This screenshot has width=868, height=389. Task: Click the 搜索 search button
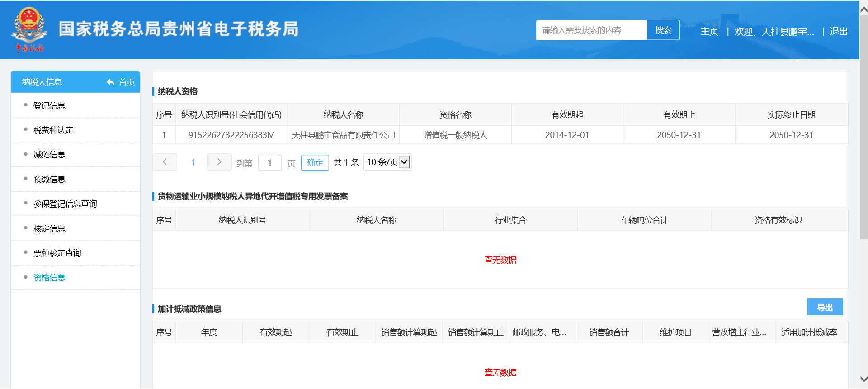663,30
